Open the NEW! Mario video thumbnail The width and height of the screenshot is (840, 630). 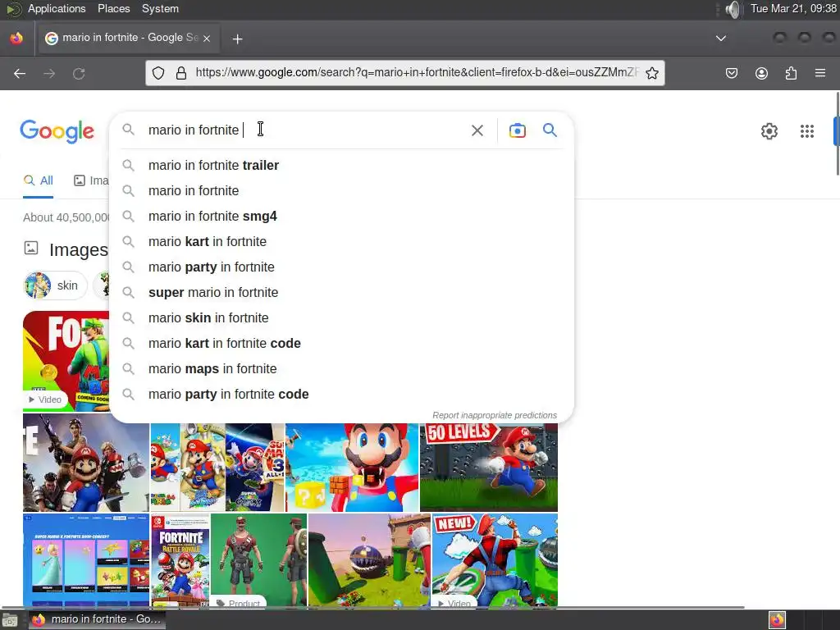tap(495, 559)
